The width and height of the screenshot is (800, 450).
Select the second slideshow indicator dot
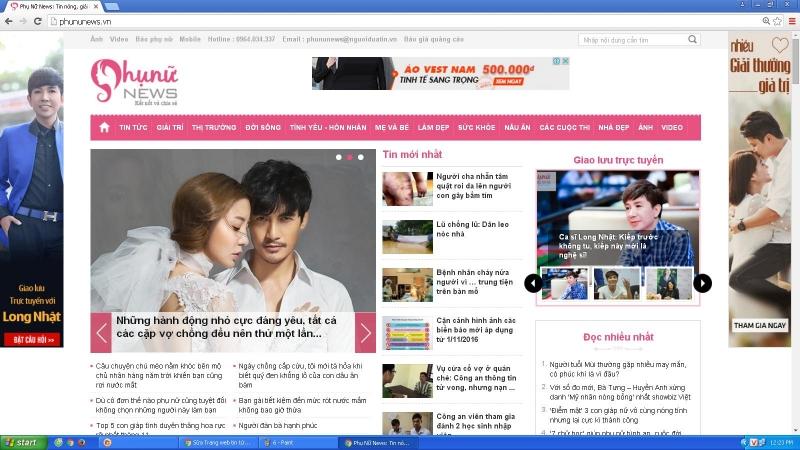[x=349, y=157]
